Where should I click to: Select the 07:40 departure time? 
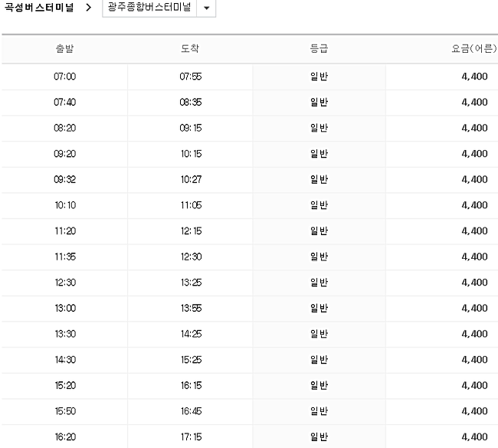65,103
